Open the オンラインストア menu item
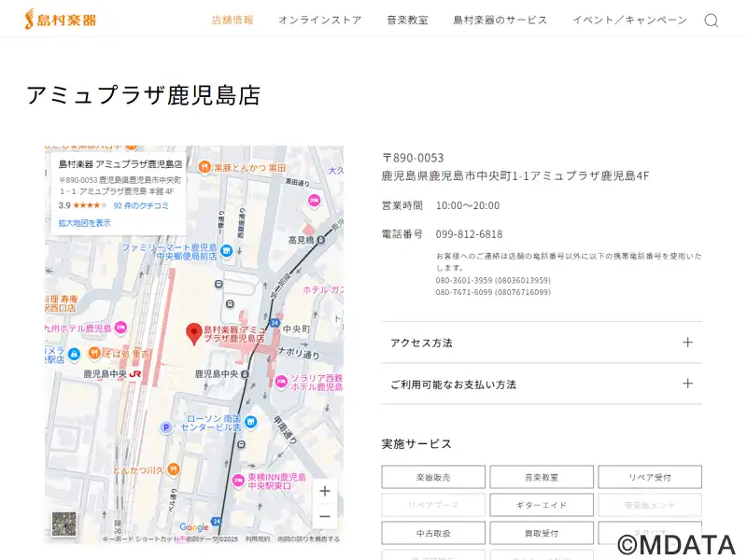 click(320, 20)
